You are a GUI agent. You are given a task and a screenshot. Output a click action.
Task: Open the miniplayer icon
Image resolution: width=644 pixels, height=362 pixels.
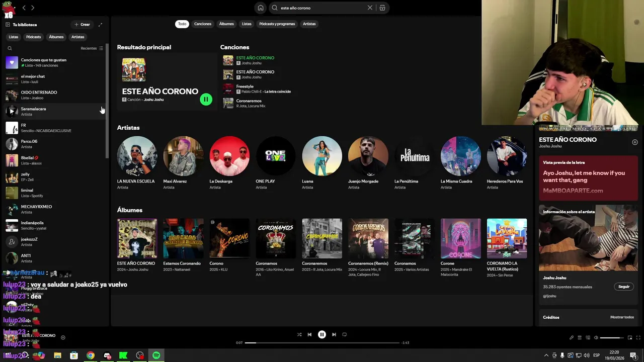click(x=629, y=337)
